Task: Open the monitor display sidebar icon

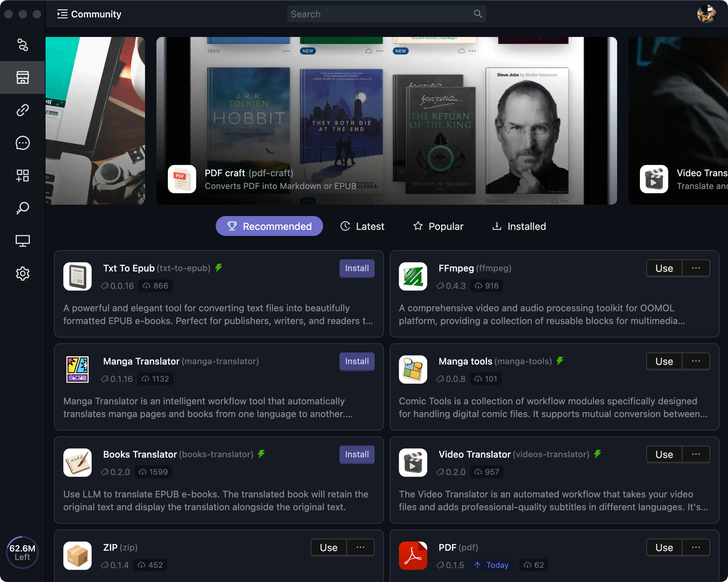Action: tap(23, 241)
